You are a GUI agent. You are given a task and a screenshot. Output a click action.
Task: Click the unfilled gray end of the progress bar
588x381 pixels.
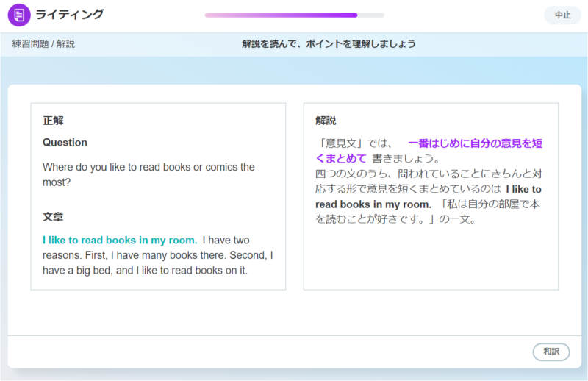pyautogui.click(x=371, y=15)
